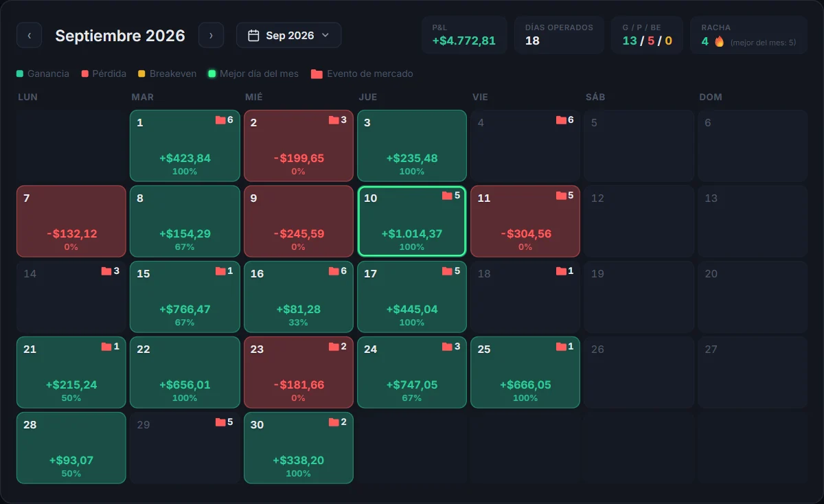Open the Días operados summary card
The height and width of the screenshot is (504, 824).
tap(559, 35)
